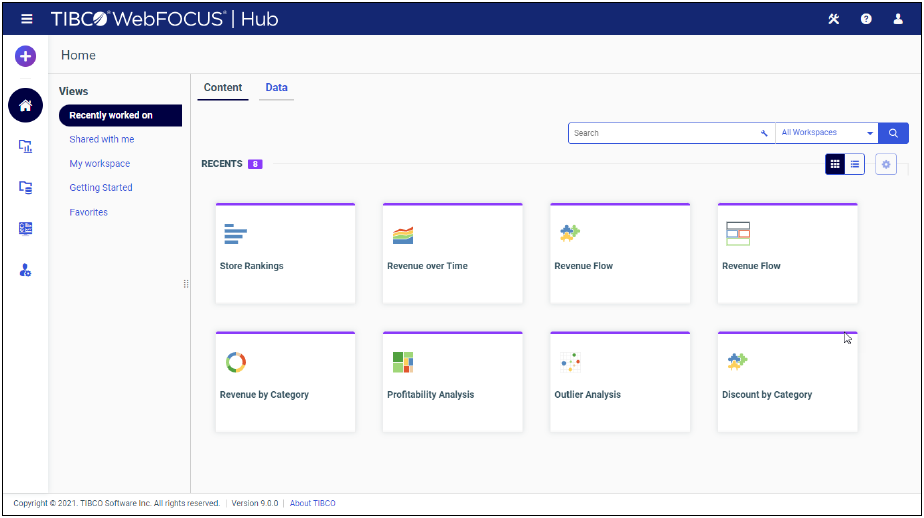Collapse the Views panel using splitter handle
This screenshot has height=518, width=924.
tap(186, 284)
